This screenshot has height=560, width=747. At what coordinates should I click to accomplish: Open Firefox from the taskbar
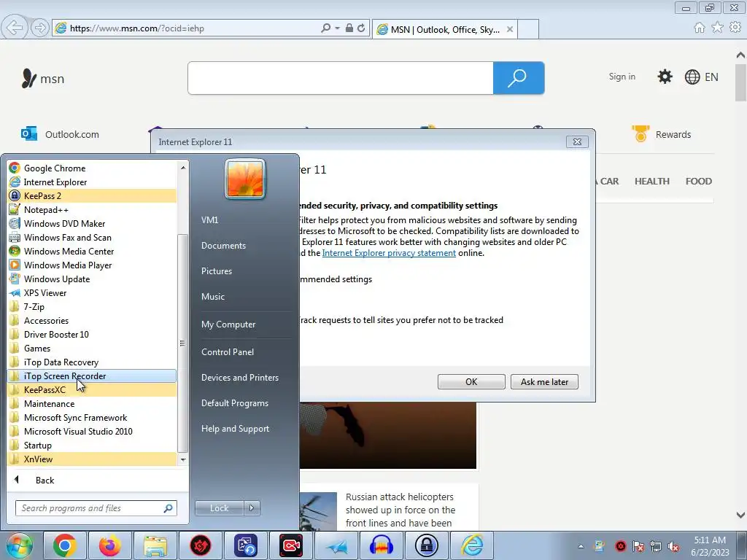[x=110, y=545]
